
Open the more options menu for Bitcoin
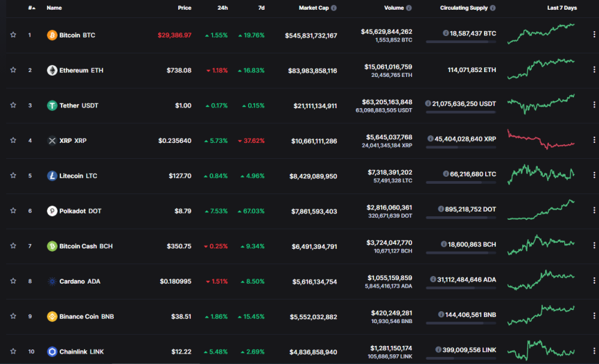click(594, 35)
